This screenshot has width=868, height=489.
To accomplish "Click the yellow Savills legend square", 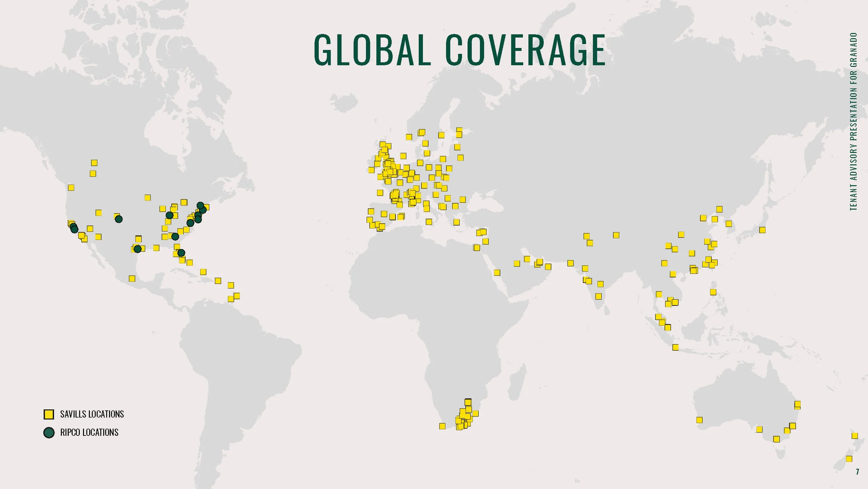I will (x=49, y=414).
